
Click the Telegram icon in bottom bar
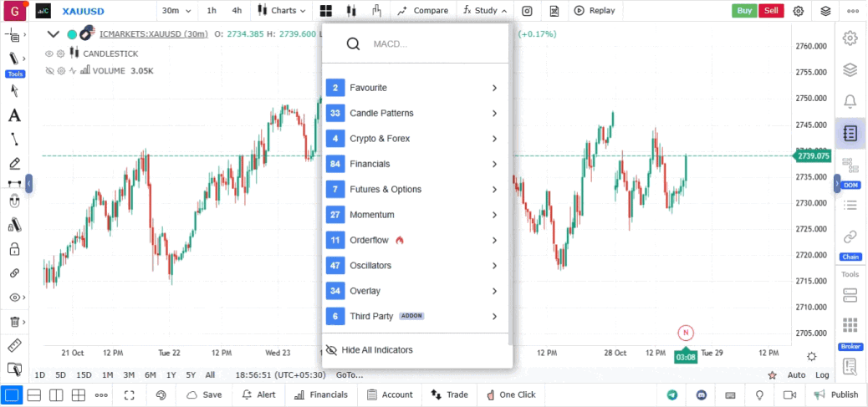tap(672, 394)
